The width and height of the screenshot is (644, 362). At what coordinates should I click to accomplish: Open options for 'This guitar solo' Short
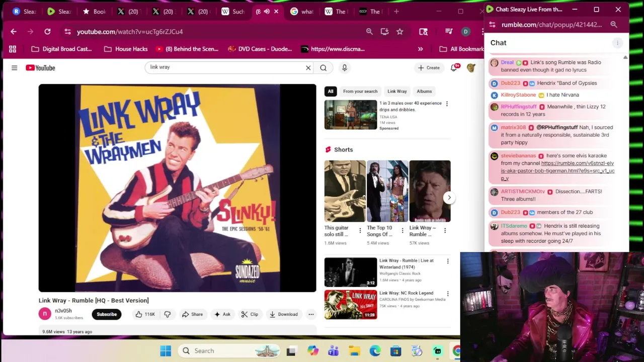360,231
